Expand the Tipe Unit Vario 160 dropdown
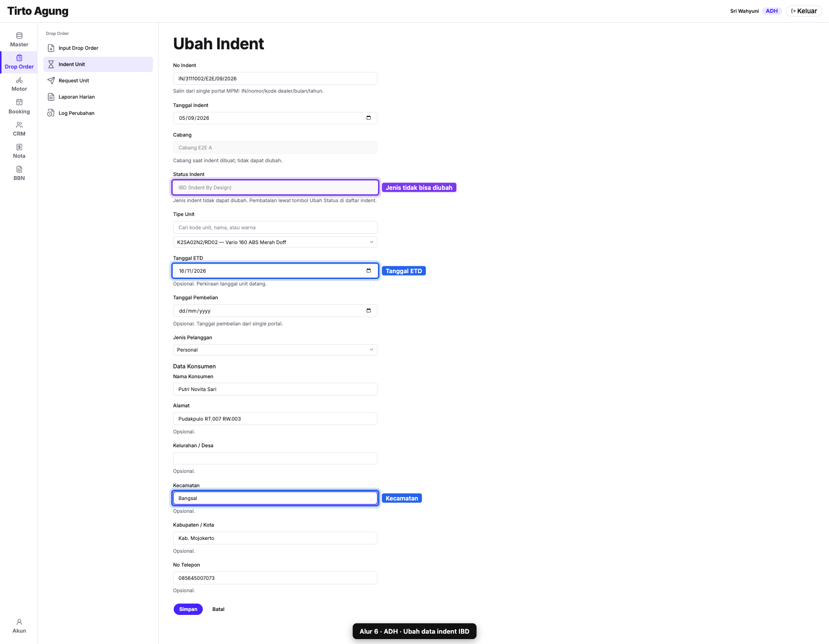 coord(275,242)
